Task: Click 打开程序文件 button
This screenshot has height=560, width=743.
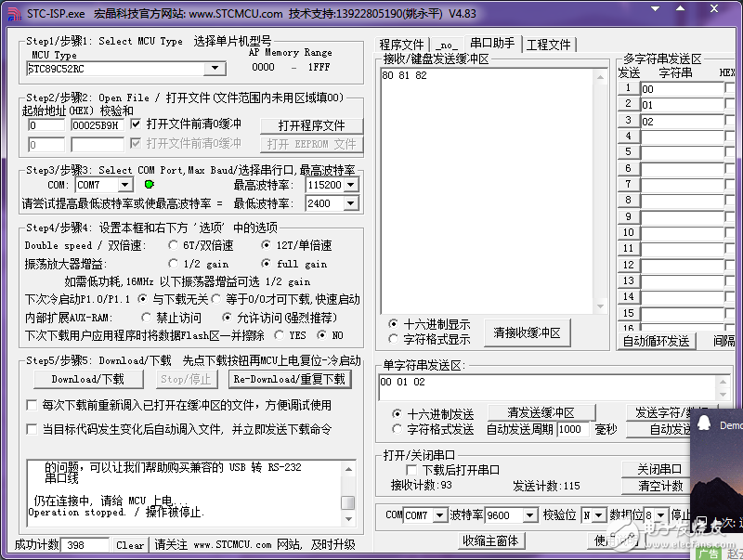Action: 311,126
